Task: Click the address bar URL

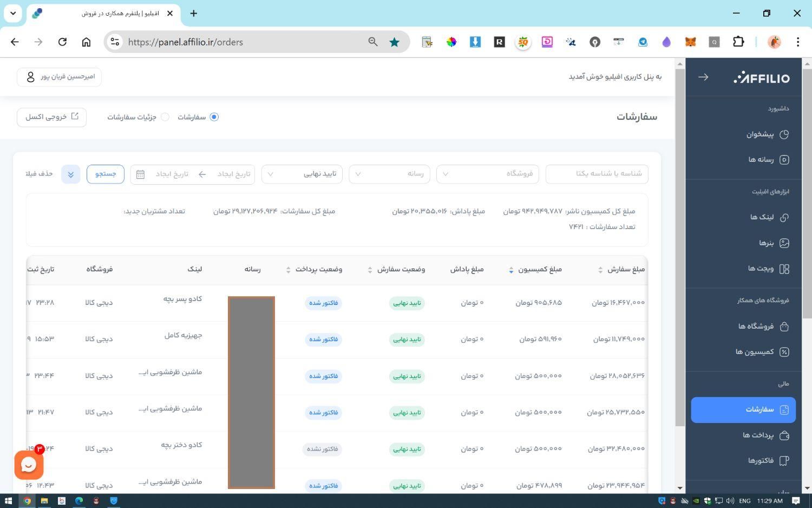Action: pyautogui.click(x=186, y=42)
